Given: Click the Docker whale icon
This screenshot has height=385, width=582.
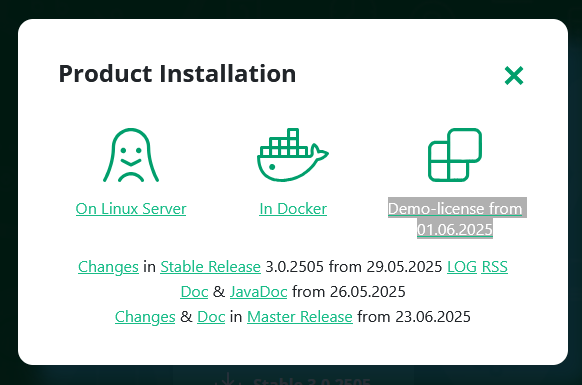Looking at the screenshot, I should [293, 155].
